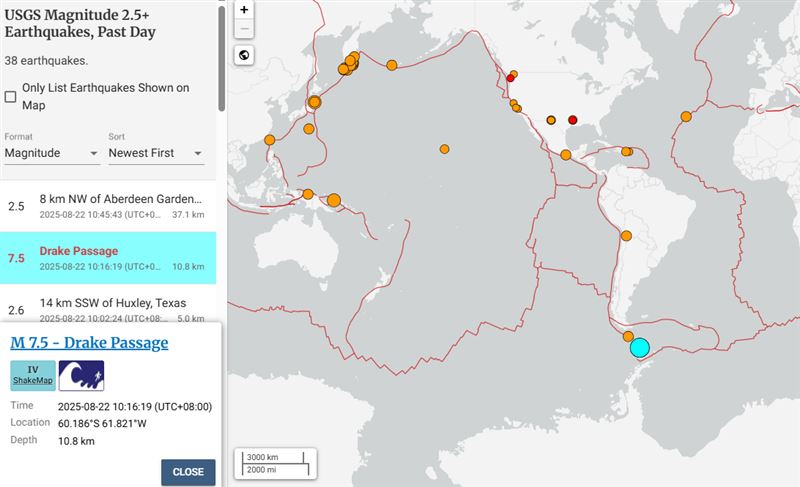Toggle Only List Earthquakes Shown on Map
The image size is (800, 487).
coord(10,96)
